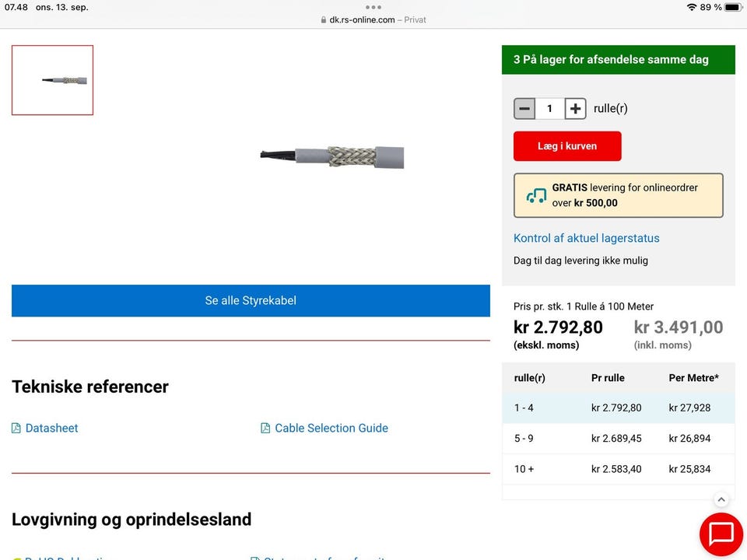Select the 1 - 4 price tier row
The height and width of the screenshot is (560, 747).
(618, 408)
